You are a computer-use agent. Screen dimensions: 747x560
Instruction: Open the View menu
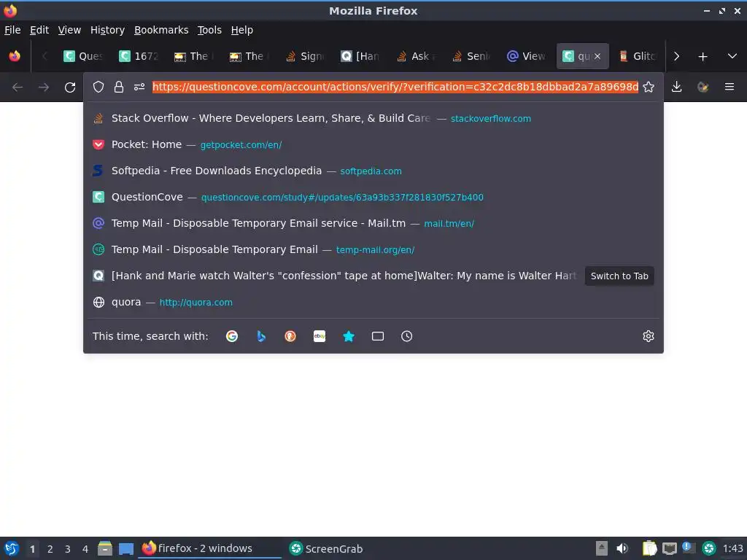tap(69, 30)
